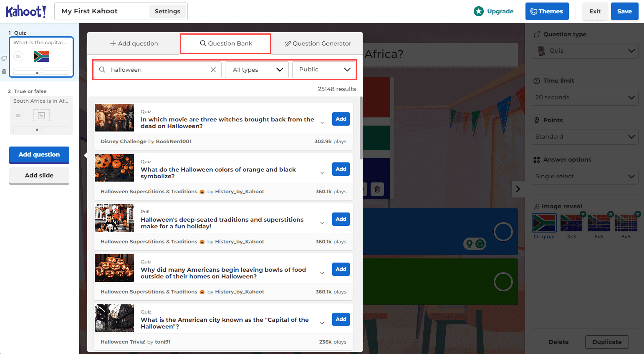
Task: Click the 236k plays count
Action: tap(333, 342)
